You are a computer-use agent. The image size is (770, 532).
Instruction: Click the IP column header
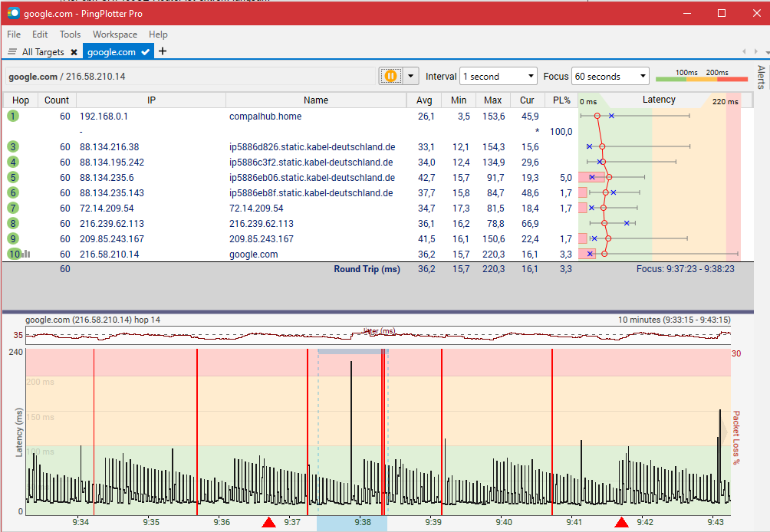[x=151, y=100]
